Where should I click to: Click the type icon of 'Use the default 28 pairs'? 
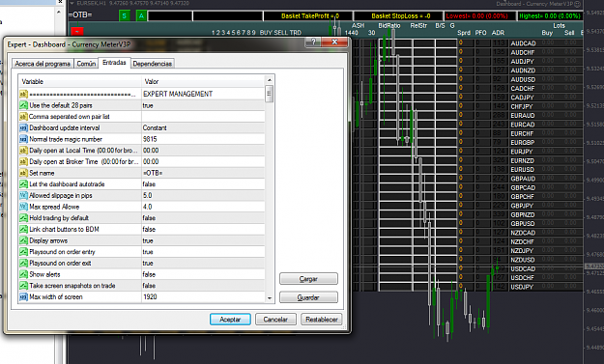click(x=23, y=105)
